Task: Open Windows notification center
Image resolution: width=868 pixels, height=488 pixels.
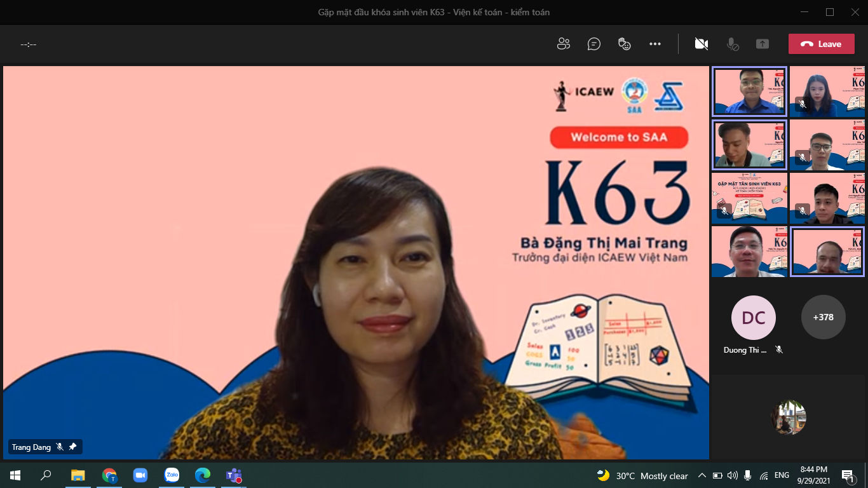Action: (848, 475)
